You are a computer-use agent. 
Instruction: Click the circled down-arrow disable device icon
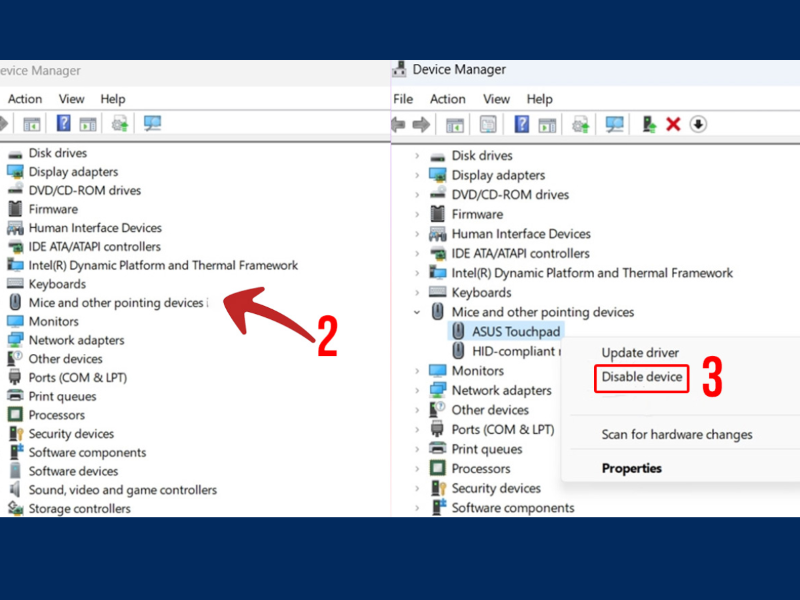(698, 124)
